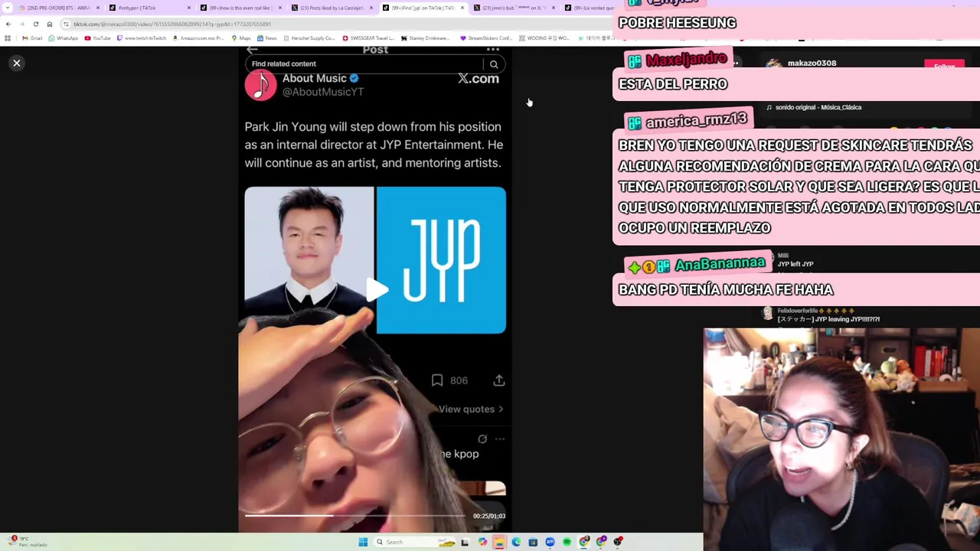The width and height of the screenshot is (980, 551).
Task: Click the browser back button
Action: click(x=8, y=24)
